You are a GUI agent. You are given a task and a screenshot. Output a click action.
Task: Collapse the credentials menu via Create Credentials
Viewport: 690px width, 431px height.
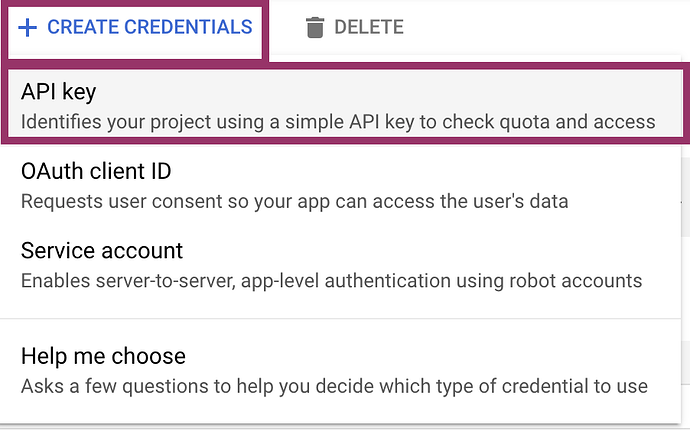[136, 28]
